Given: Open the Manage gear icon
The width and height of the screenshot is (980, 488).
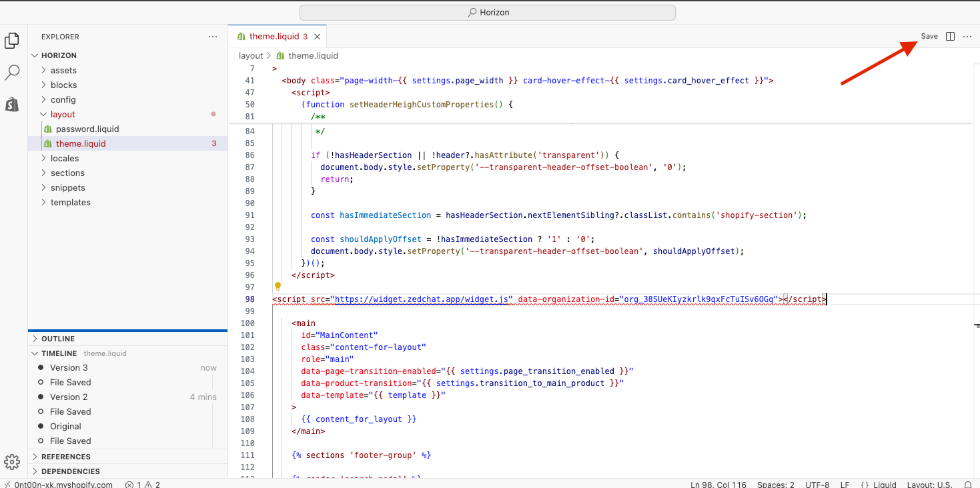Looking at the screenshot, I should tap(11, 462).
